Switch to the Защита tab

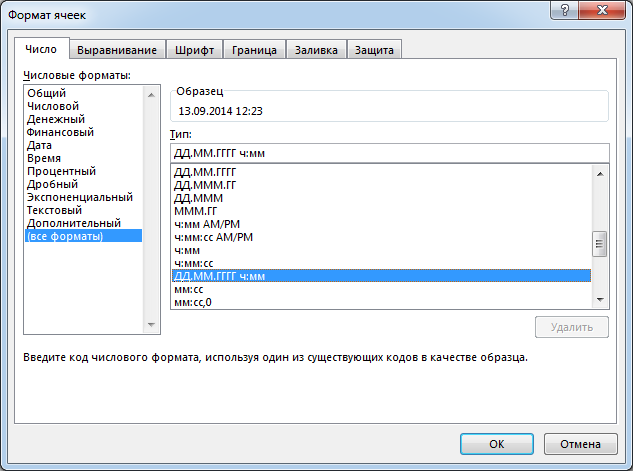tap(374, 50)
